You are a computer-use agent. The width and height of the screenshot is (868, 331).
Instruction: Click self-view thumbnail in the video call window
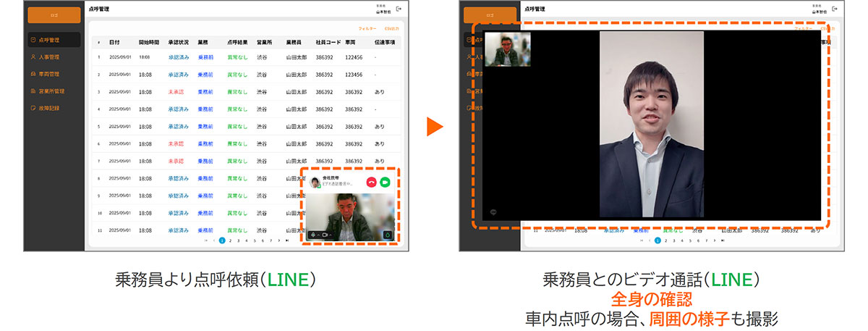click(508, 49)
